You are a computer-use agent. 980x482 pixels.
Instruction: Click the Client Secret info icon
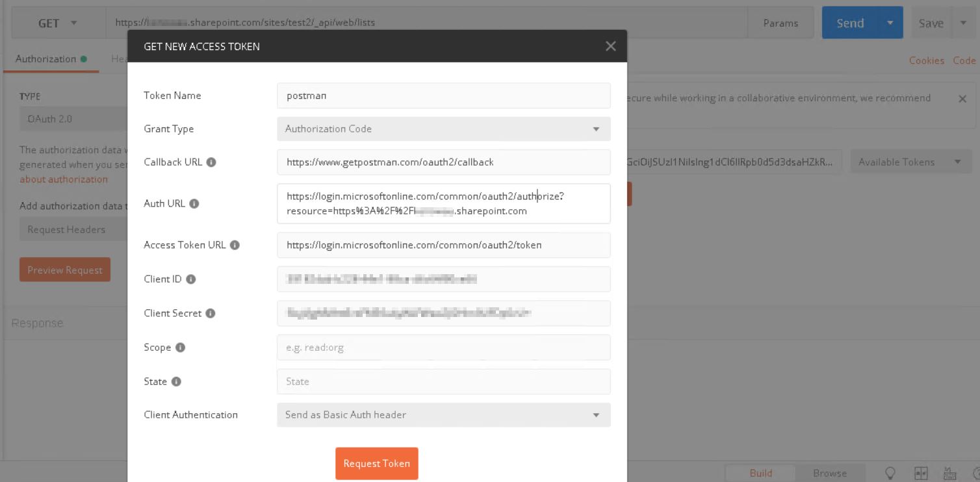pos(210,313)
